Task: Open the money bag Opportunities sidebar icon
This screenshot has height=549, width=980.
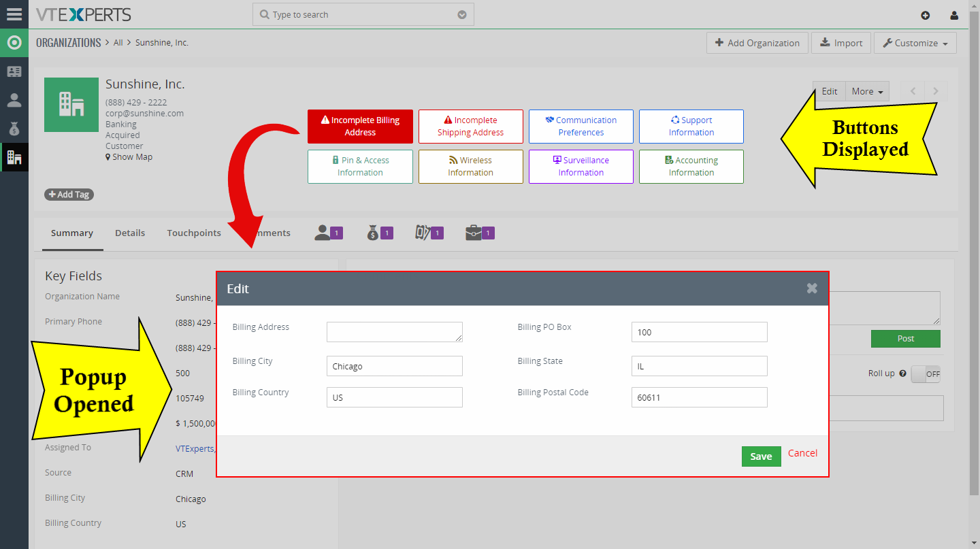Action: 14,129
